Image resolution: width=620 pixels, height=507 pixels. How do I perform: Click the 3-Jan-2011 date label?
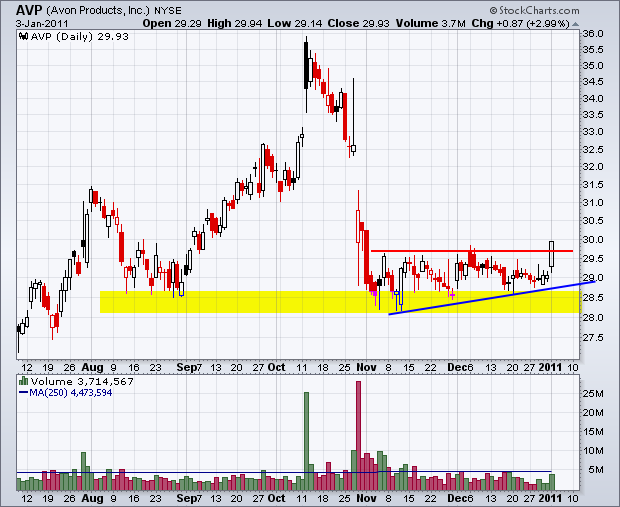[42, 24]
